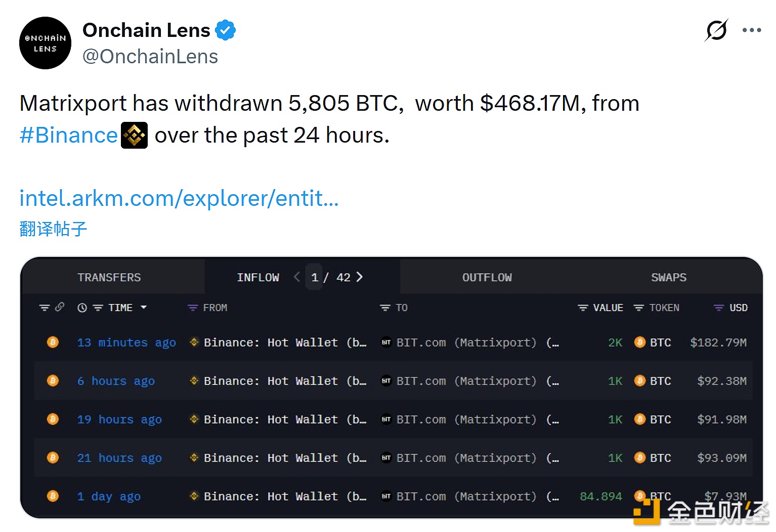Click the next page chevron after 1/42

tap(359, 277)
